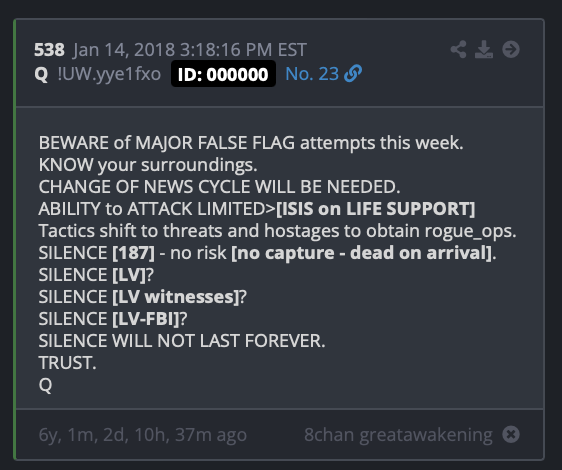Click the chain link icon beside No. 23
Viewport: 562px width, 470px height.
click(x=353, y=74)
